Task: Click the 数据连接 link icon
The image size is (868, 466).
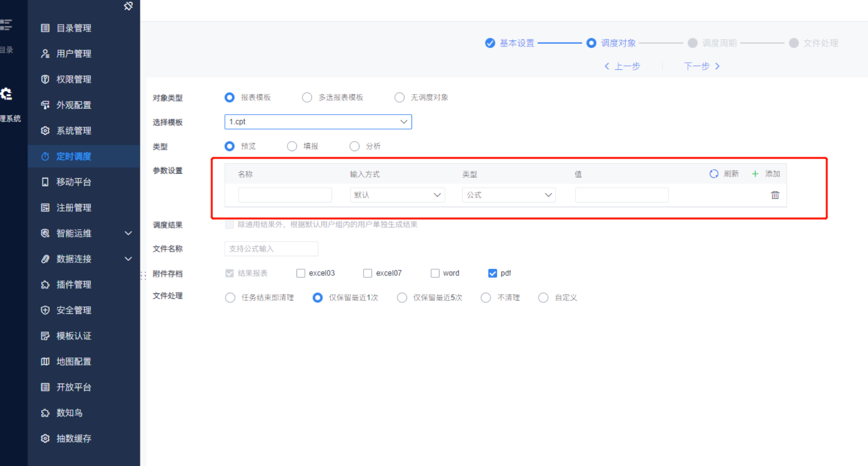Action: point(45,259)
